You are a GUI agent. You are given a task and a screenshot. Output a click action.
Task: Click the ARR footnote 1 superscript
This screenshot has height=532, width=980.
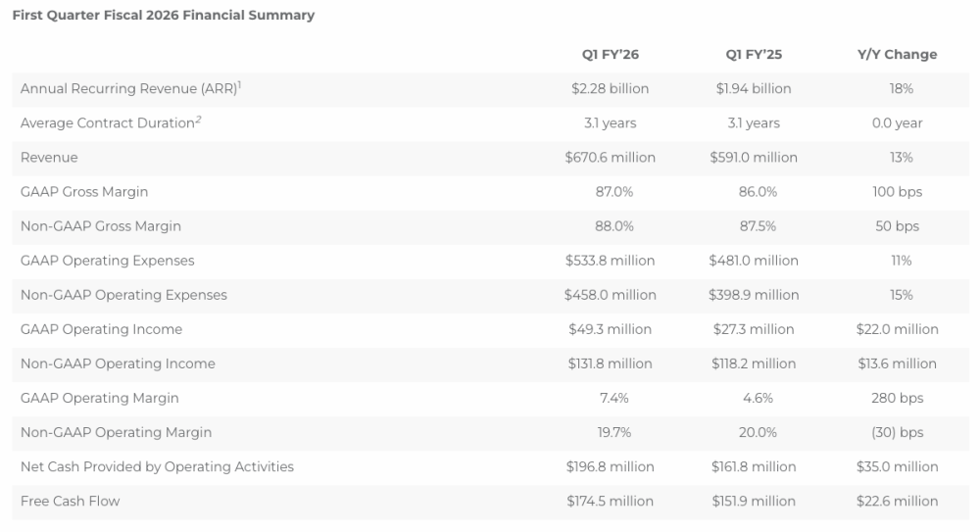(x=238, y=84)
